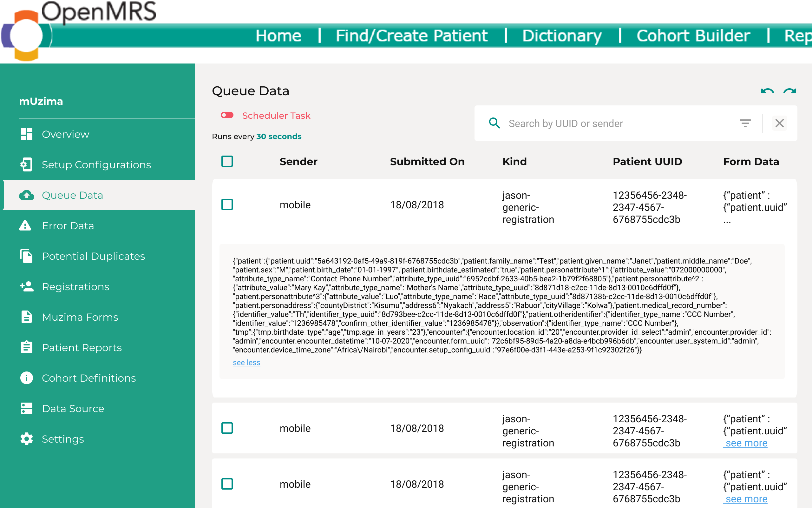Image resolution: width=812 pixels, height=508 pixels.
Task: Click the Submitted On column header
Action: click(427, 161)
